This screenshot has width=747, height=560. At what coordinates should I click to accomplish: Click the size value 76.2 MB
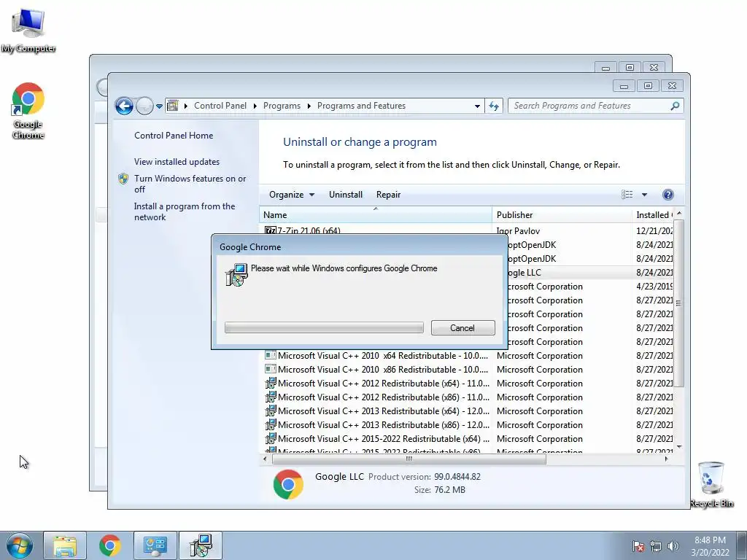[449, 489]
